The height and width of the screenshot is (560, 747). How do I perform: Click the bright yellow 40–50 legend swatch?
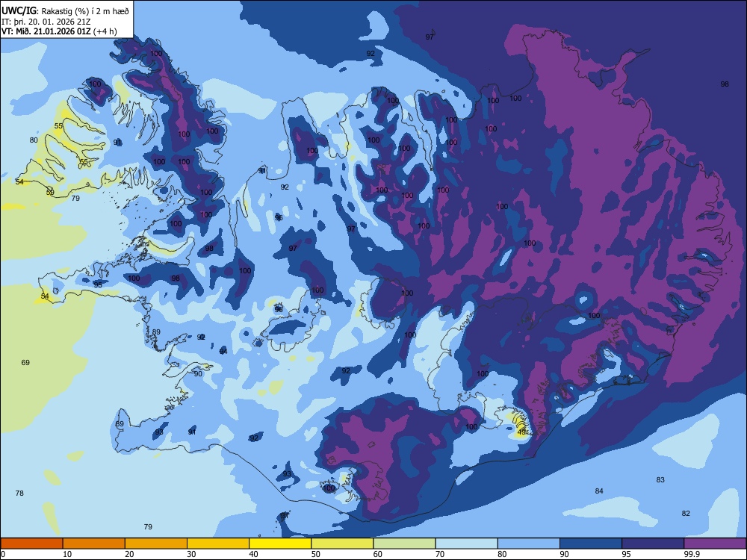click(x=280, y=544)
